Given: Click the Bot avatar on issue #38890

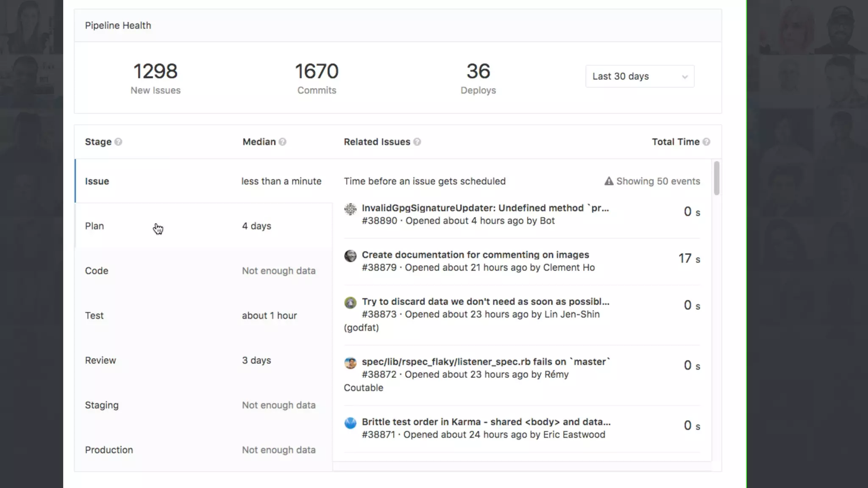Looking at the screenshot, I should [351, 209].
